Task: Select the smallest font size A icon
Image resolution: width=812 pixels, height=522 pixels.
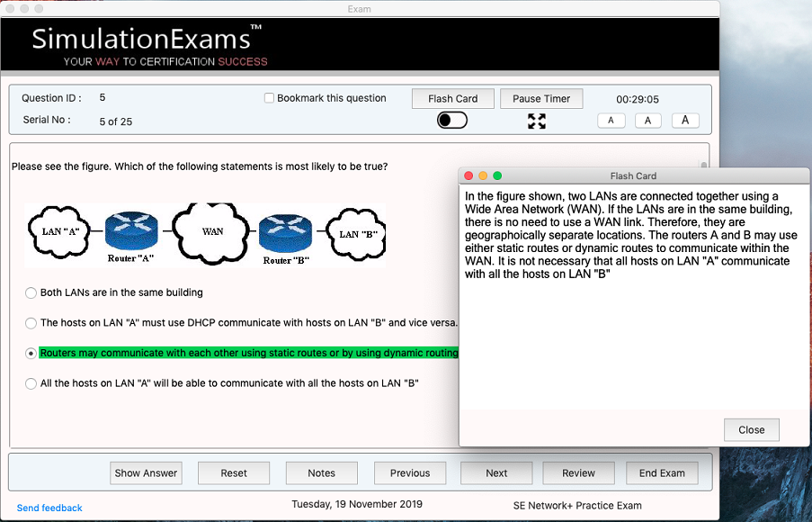Action: (x=611, y=120)
